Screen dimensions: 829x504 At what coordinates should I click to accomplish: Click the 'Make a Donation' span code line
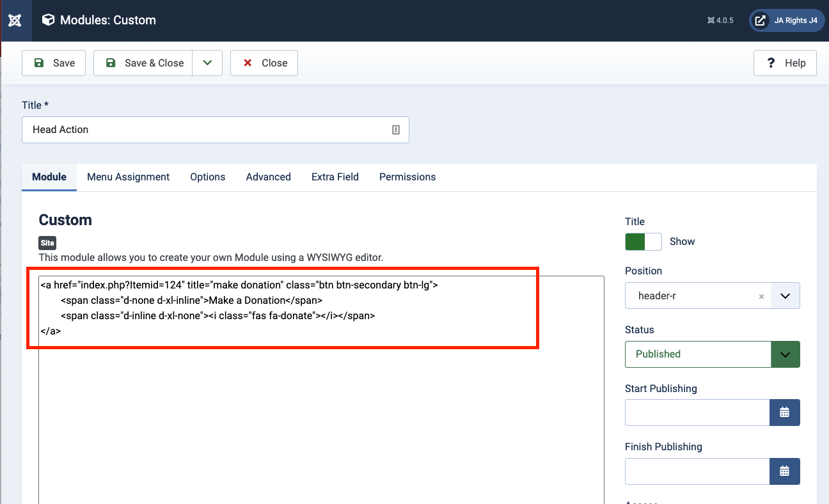tap(192, 300)
